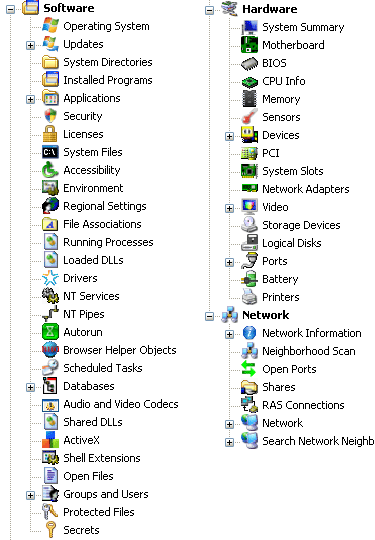Click the BIOS chip icon
This screenshot has height=540, width=375.
click(x=250, y=63)
